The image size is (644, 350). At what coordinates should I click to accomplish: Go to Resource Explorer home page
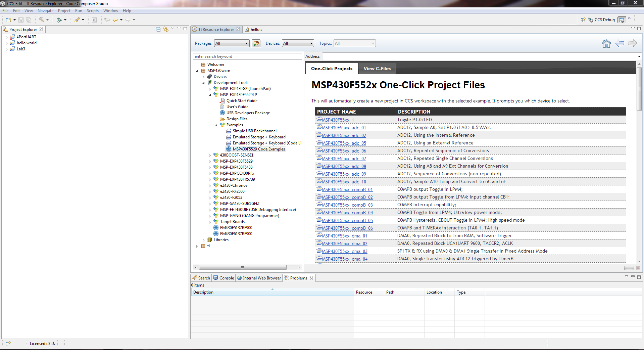pyautogui.click(x=606, y=43)
